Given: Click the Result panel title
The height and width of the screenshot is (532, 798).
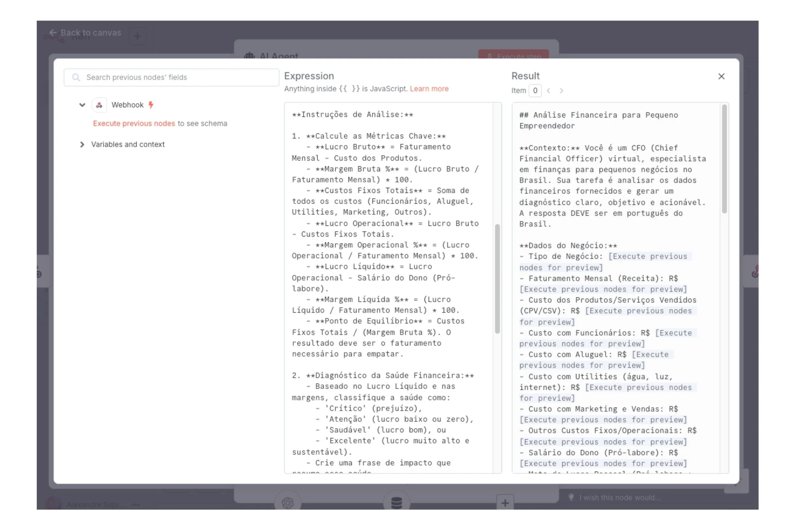Looking at the screenshot, I should (525, 76).
